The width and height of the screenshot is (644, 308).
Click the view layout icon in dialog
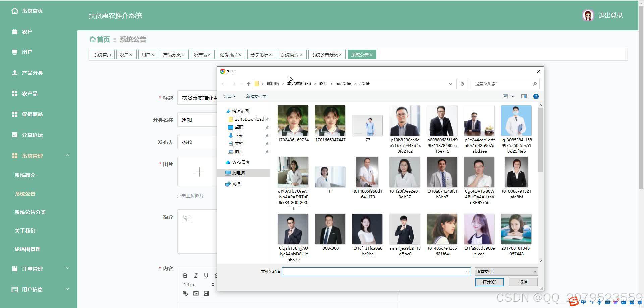(505, 96)
